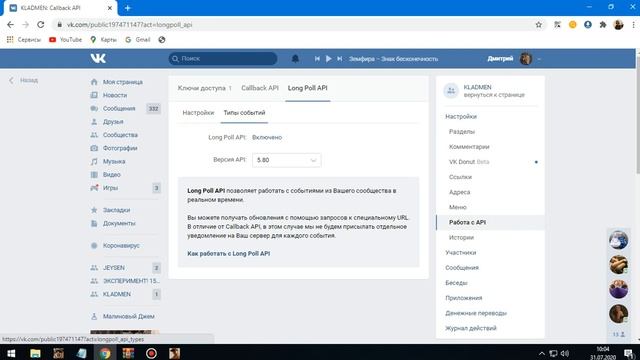Image resolution: width=640 pixels, height=360 pixels.
Task: Open Настройки sub-tab
Action: coord(198,113)
